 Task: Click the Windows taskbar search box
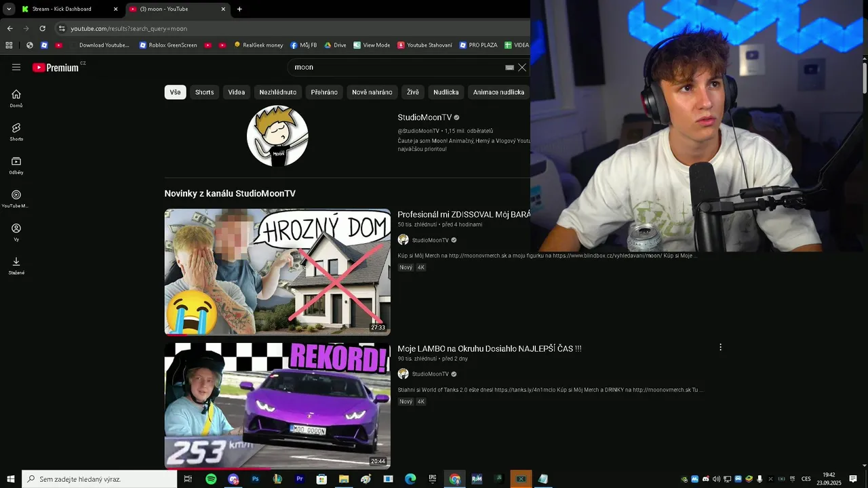point(100,479)
